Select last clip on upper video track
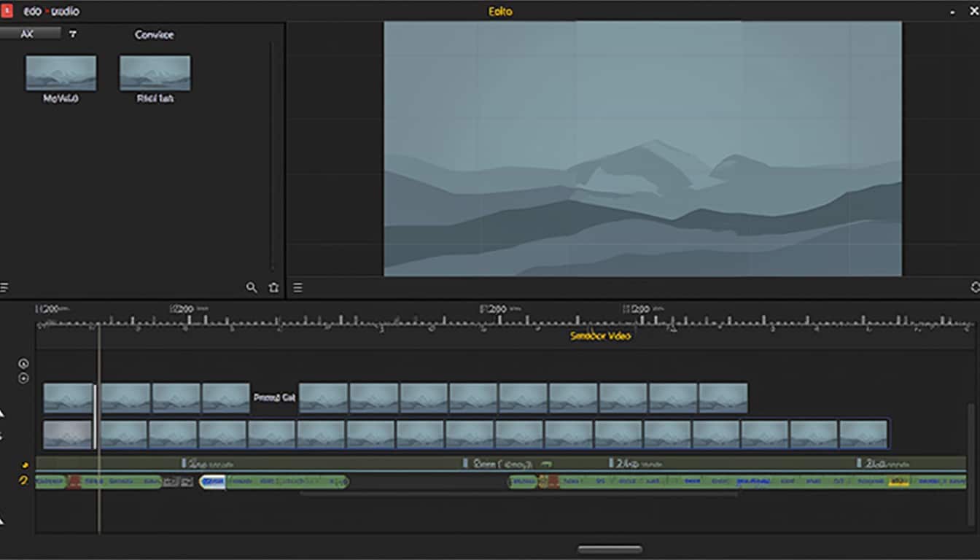The width and height of the screenshot is (980, 560). point(723,398)
